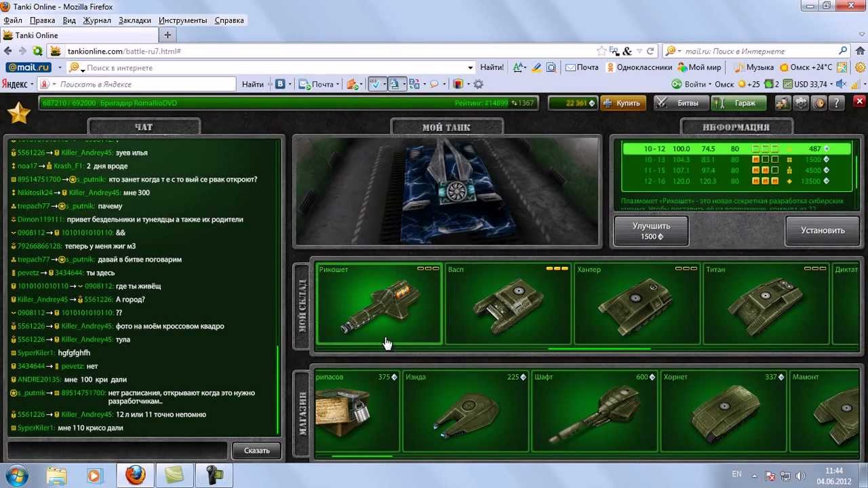This screenshot has width=868, height=488.
Task: Click the Установить button
Action: pyautogui.click(x=823, y=230)
